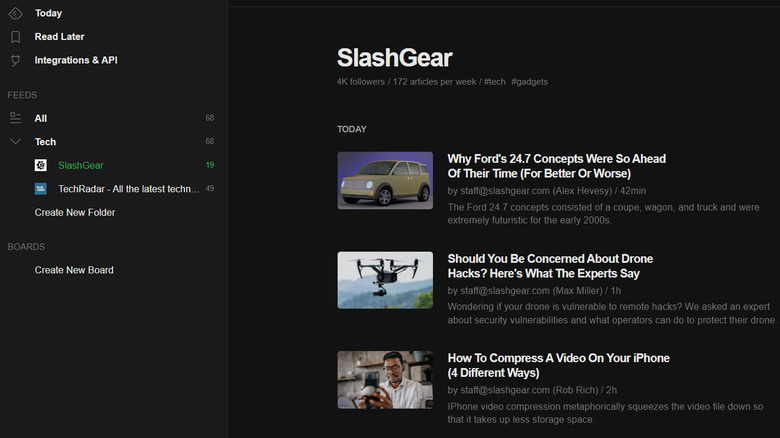The height and width of the screenshot is (438, 780).
Task: Click the Integrations & API icon
Action: (15, 60)
